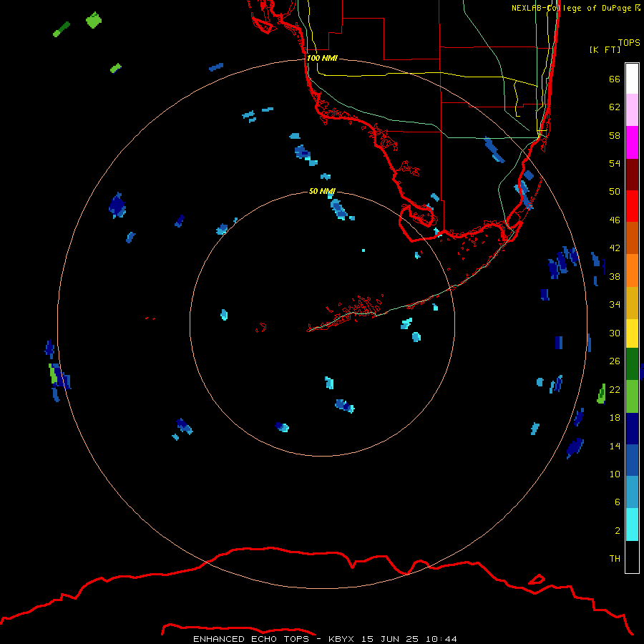Pick the bright yellow legend swatch

pyautogui.click(x=632, y=333)
